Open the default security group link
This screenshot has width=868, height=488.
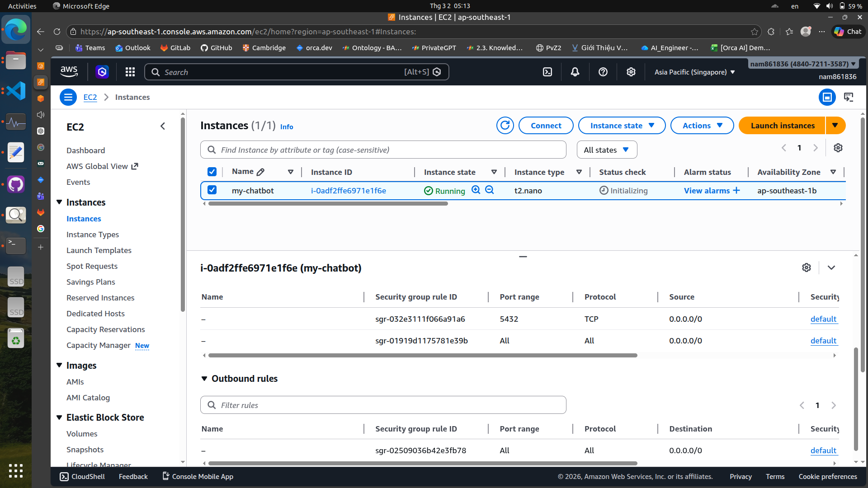(824, 319)
